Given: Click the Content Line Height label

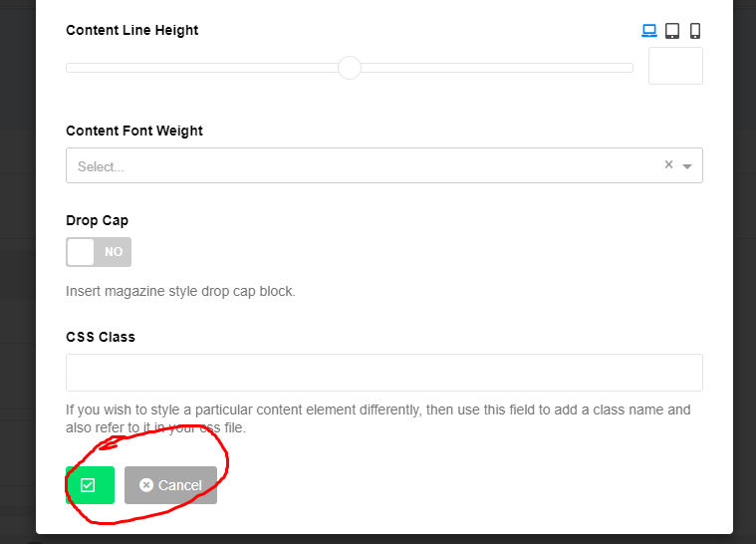Looking at the screenshot, I should point(132,30).
